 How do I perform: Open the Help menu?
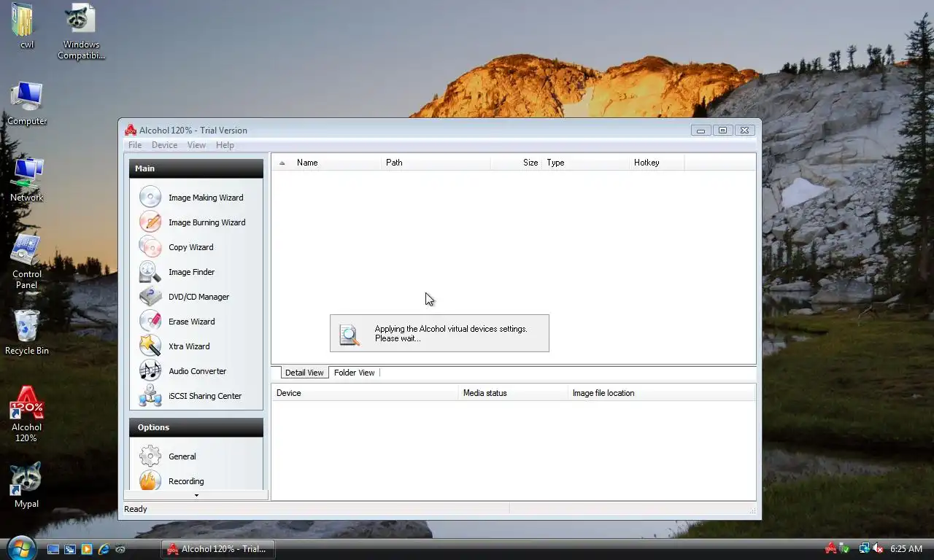[225, 145]
